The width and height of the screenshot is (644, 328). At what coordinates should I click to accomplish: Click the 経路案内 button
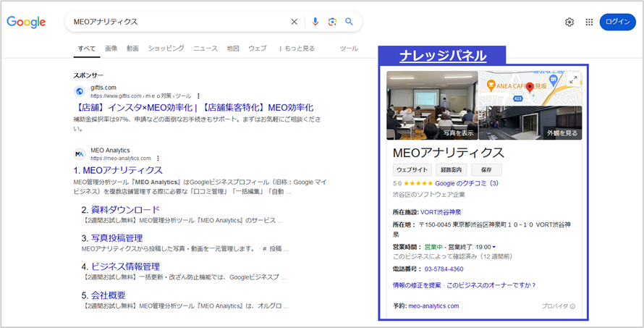pyautogui.click(x=451, y=169)
